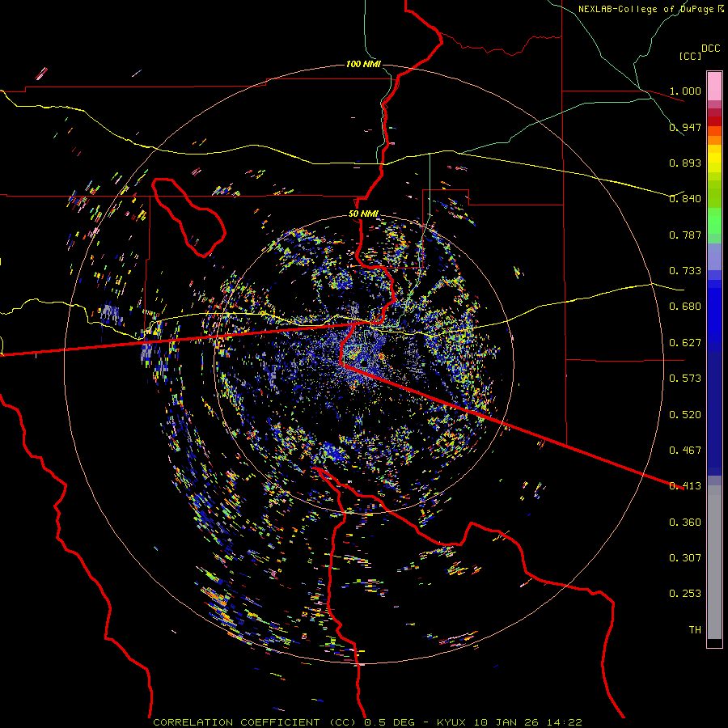Select the 0.253 legend value

[685, 594]
